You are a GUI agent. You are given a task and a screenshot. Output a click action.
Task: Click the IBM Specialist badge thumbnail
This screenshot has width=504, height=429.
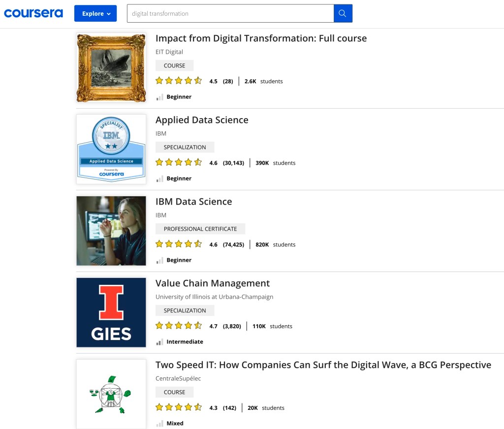[111, 149]
